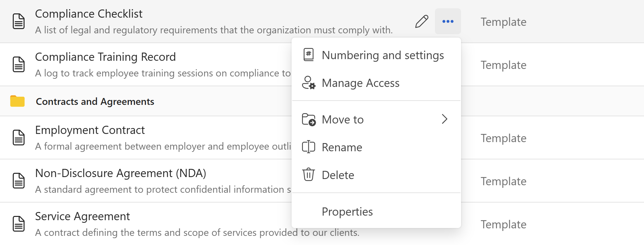Open the Contracts and Agreements folder name

pyautogui.click(x=95, y=102)
